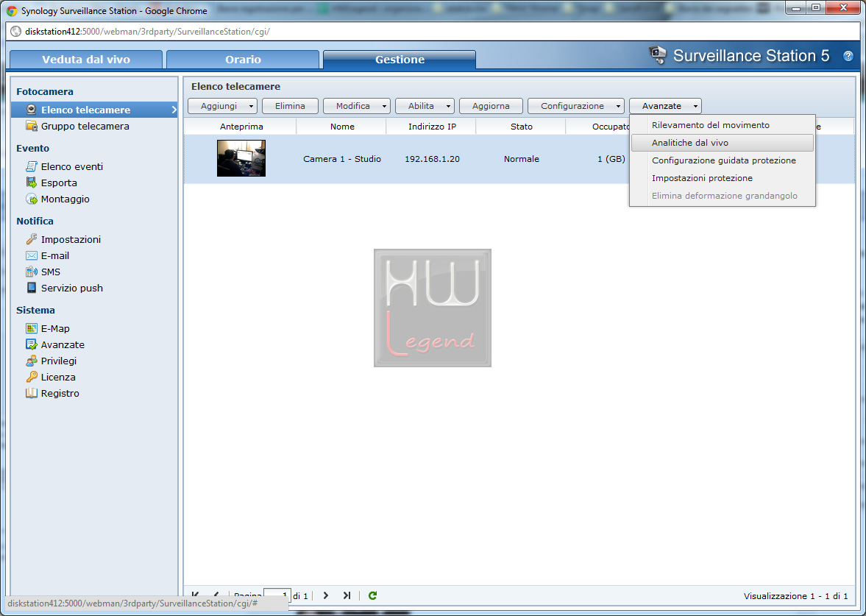Click the Montaggio disc icon
Screen dimensions: 866x616
[32, 199]
